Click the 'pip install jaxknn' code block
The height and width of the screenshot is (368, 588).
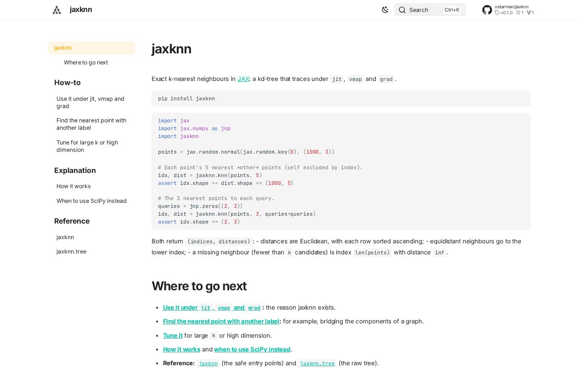[341, 98]
